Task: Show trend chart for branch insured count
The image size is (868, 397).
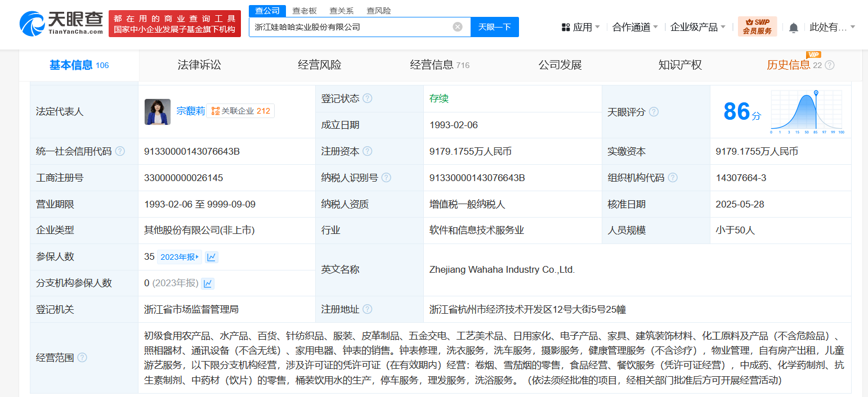Action: (x=208, y=283)
